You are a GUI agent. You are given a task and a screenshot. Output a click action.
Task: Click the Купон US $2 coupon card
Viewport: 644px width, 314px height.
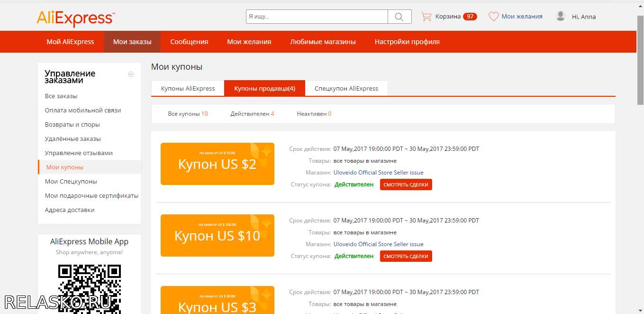218,164
